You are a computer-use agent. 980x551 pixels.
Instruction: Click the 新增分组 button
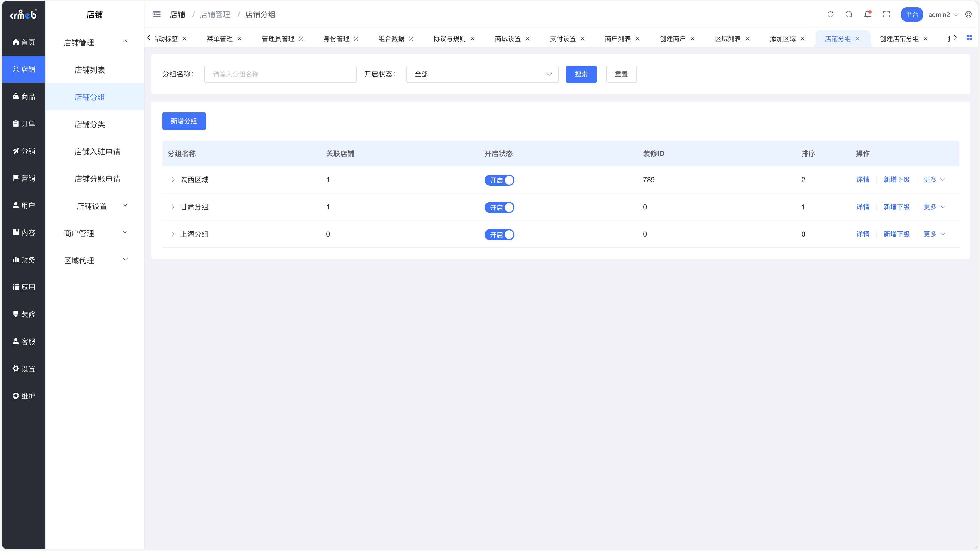point(184,121)
